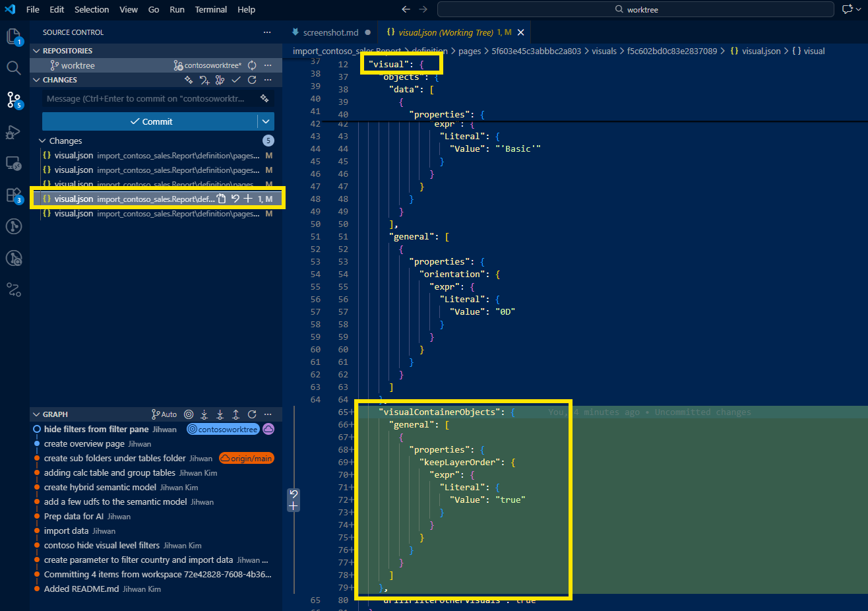Navigate back with the left arrow in title bar
The height and width of the screenshot is (611, 868).
[x=406, y=9]
